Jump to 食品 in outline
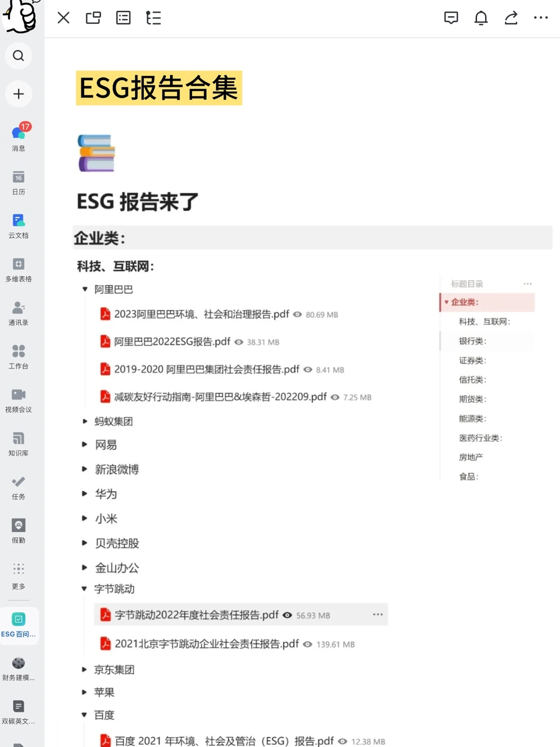 pos(469,476)
